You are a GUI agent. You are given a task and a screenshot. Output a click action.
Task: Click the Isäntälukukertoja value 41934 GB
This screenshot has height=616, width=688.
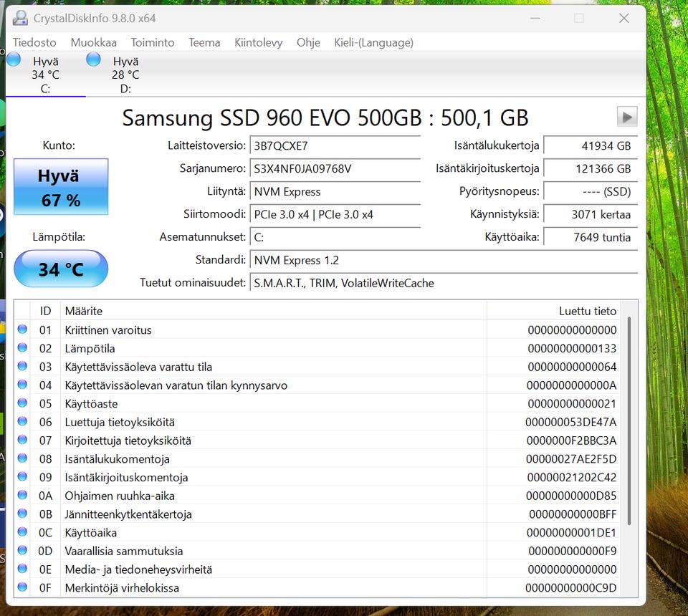[x=591, y=145]
